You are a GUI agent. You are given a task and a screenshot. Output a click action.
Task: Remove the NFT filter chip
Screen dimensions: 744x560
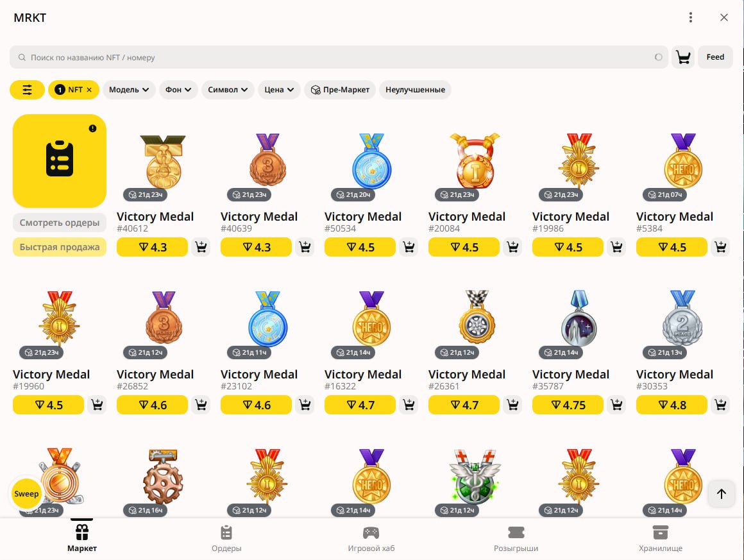pyautogui.click(x=89, y=90)
